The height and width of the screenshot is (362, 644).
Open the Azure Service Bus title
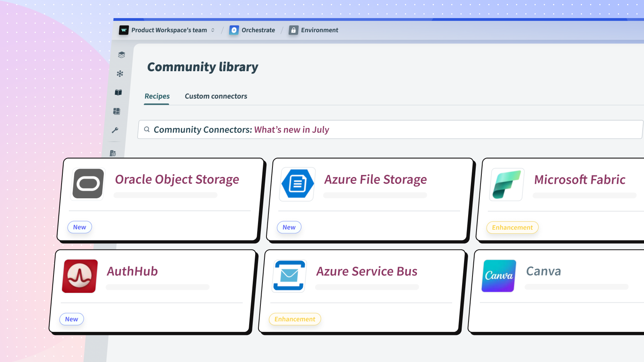pos(367,271)
